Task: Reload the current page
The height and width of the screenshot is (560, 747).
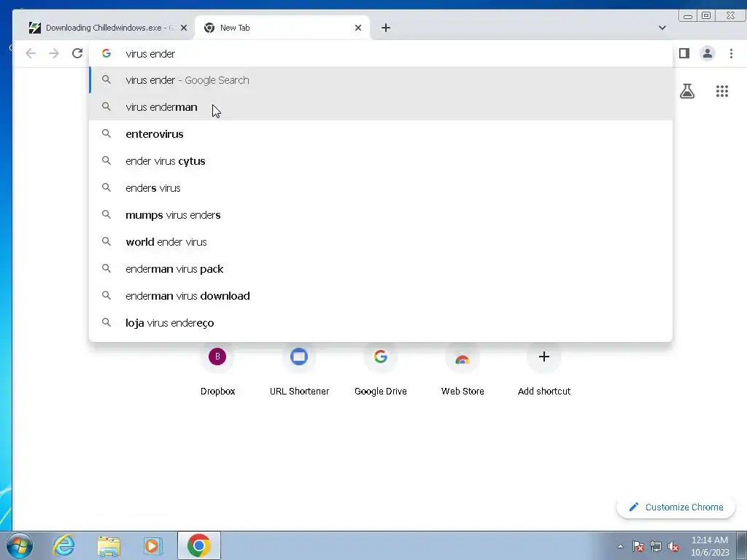Action: [x=77, y=53]
